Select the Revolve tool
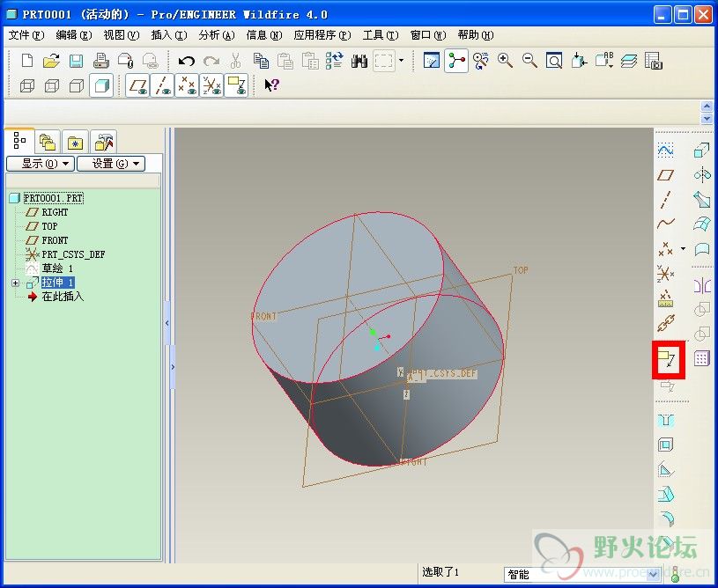This screenshot has width=718, height=588. (x=701, y=175)
